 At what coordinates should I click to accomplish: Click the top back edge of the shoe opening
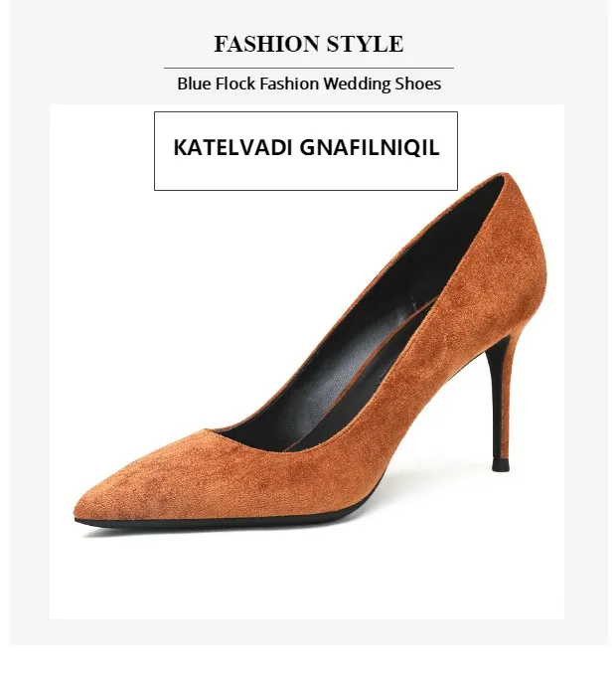pos(504,175)
